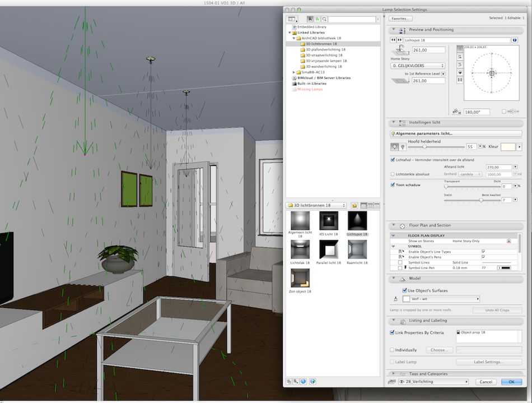Image resolution: width=532 pixels, height=403 pixels.
Task: Open the 28_Verlichting layer dropdown
Action: point(433,382)
